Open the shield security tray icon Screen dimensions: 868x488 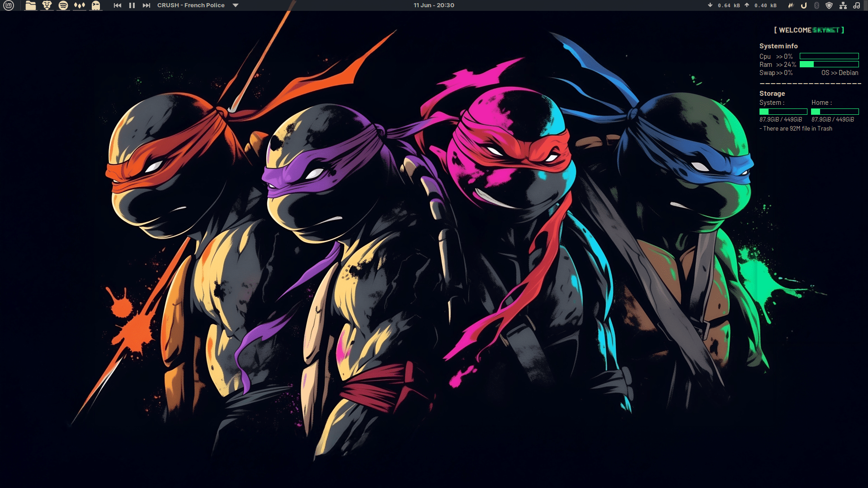pyautogui.click(x=829, y=5)
